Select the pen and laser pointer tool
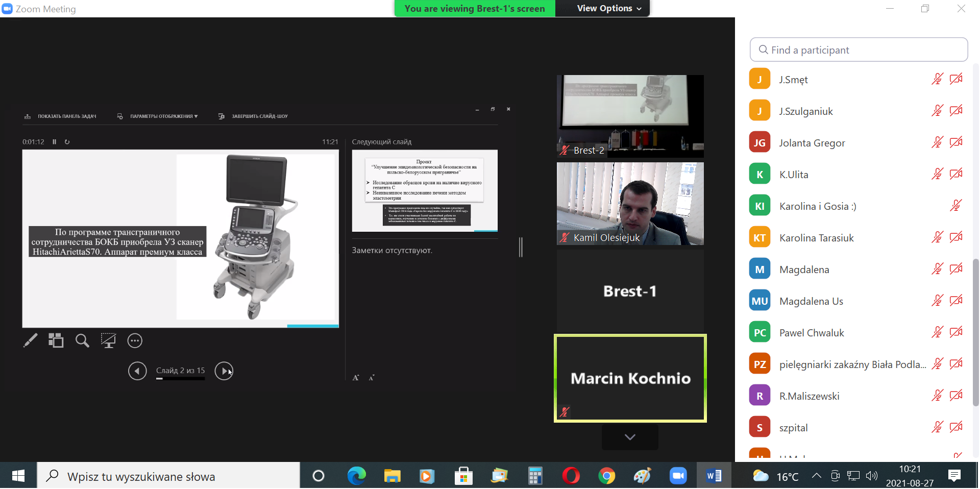 (x=30, y=340)
